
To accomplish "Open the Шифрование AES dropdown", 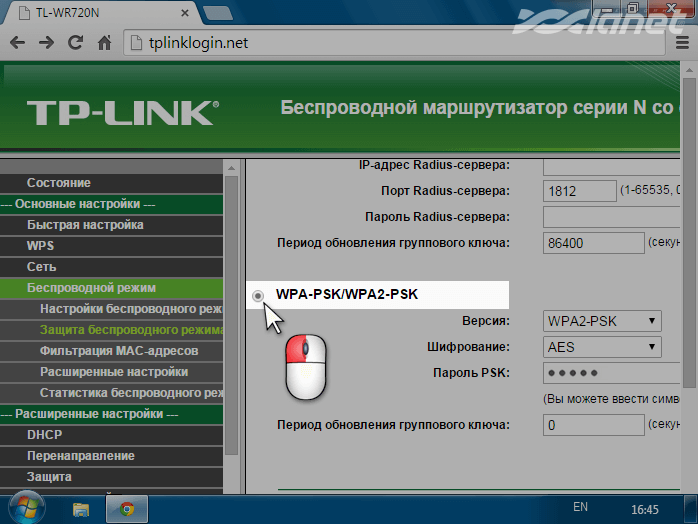I will point(602,347).
